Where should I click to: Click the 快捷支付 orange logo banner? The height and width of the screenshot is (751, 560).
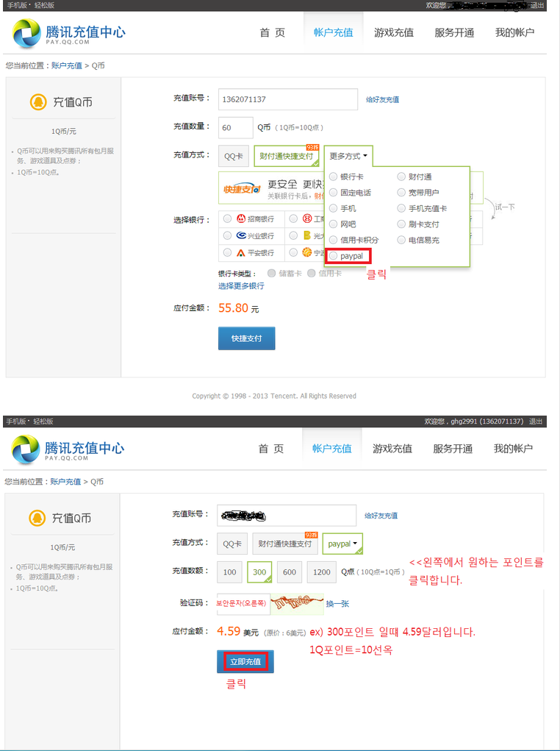tap(243, 189)
